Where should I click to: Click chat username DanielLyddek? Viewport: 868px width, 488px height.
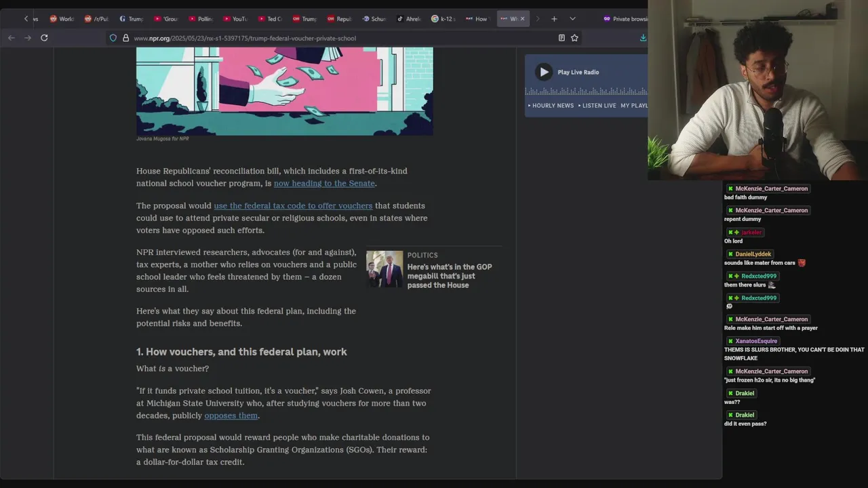tap(753, 254)
